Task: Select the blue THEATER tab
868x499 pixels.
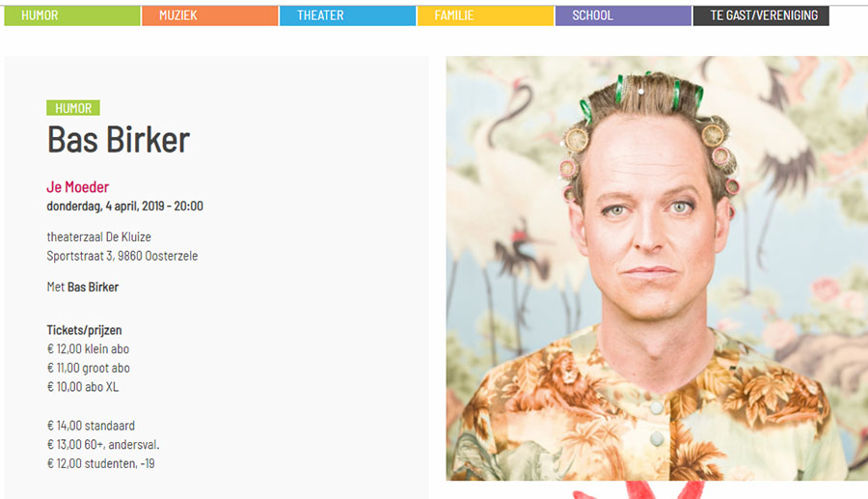Action: [347, 15]
